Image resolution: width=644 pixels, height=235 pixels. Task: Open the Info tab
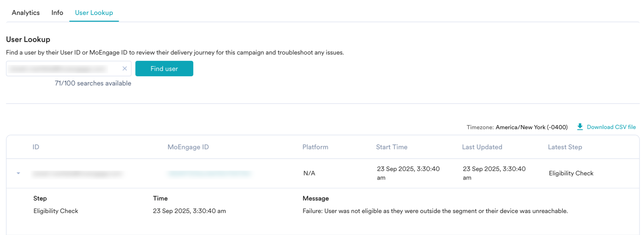coord(57,13)
